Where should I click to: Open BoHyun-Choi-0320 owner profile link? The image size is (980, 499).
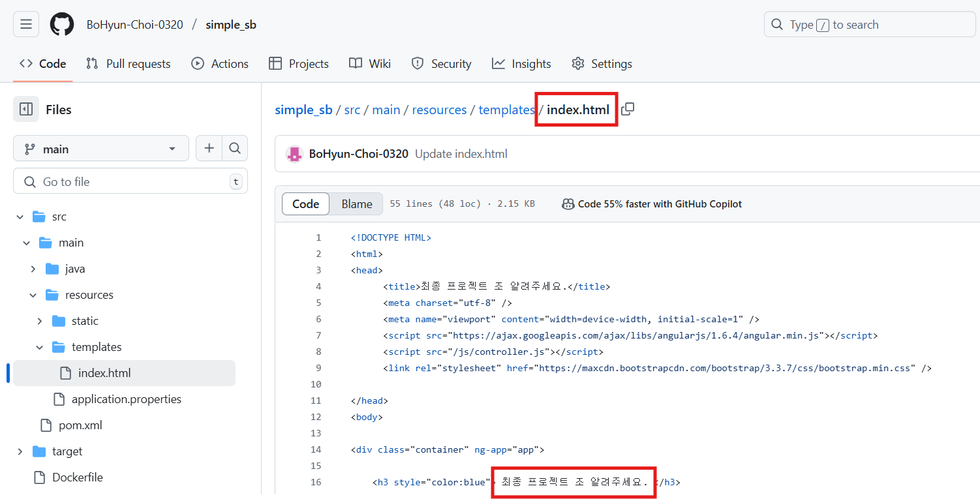pyautogui.click(x=135, y=25)
